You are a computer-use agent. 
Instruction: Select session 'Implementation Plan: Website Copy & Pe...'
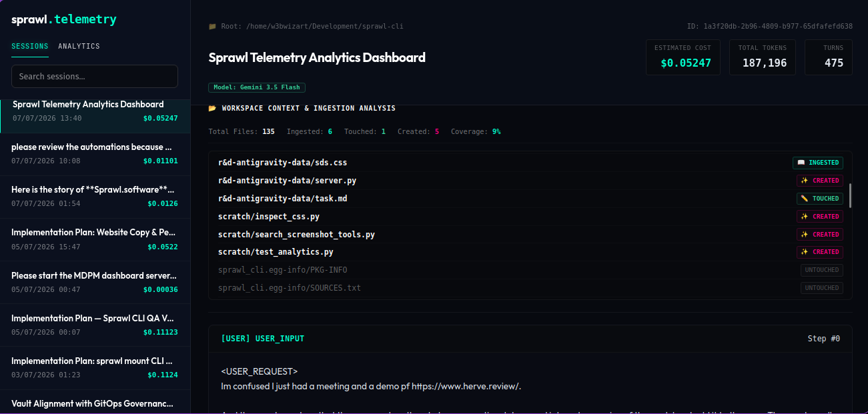point(95,239)
